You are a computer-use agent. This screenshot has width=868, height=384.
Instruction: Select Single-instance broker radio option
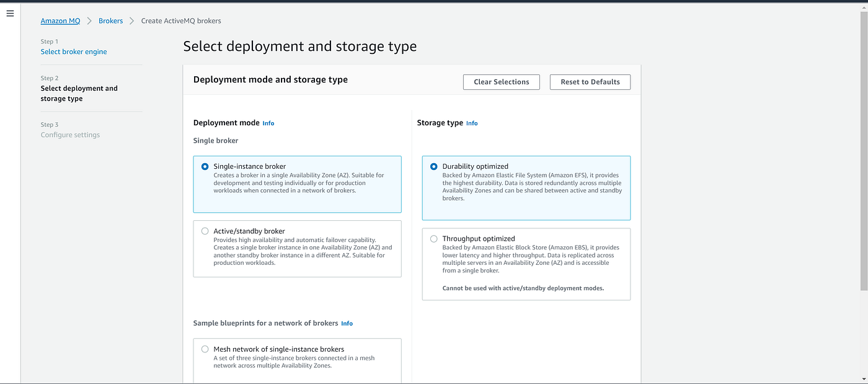click(205, 166)
